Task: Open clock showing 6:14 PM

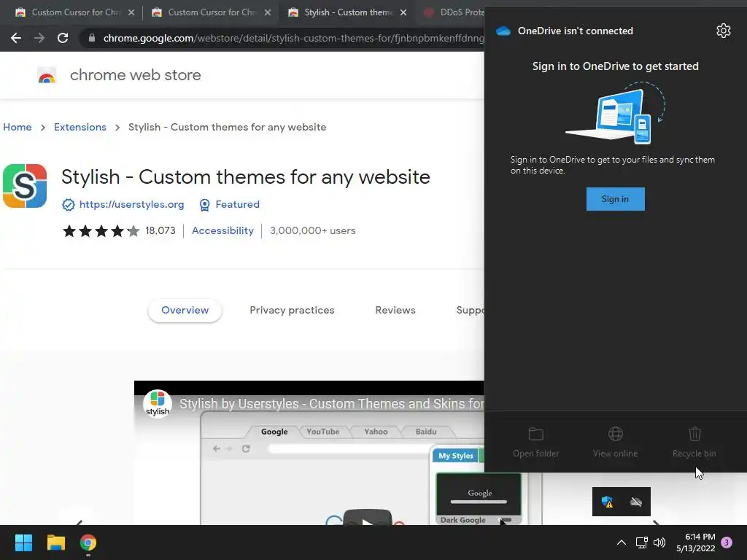Action: (x=695, y=542)
